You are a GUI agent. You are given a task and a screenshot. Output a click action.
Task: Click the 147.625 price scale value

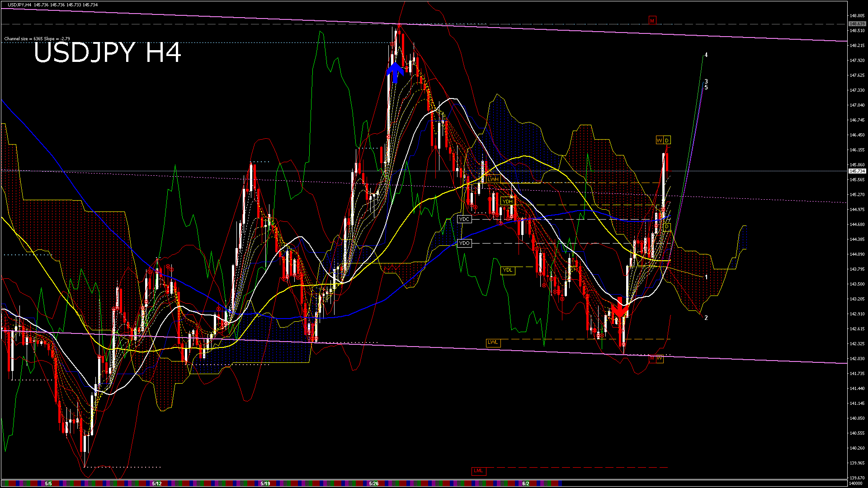click(x=857, y=75)
